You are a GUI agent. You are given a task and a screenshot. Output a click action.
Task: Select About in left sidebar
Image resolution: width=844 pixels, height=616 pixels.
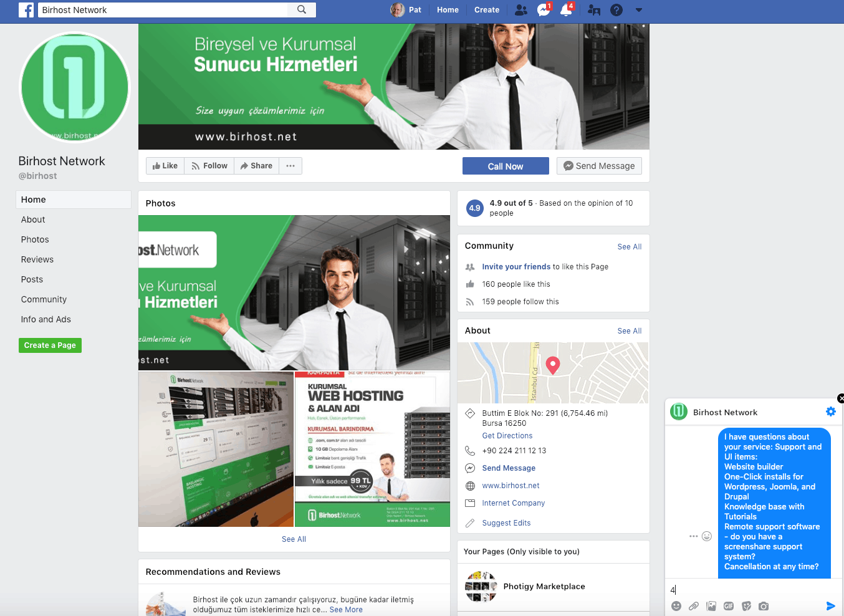(x=33, y=219)
